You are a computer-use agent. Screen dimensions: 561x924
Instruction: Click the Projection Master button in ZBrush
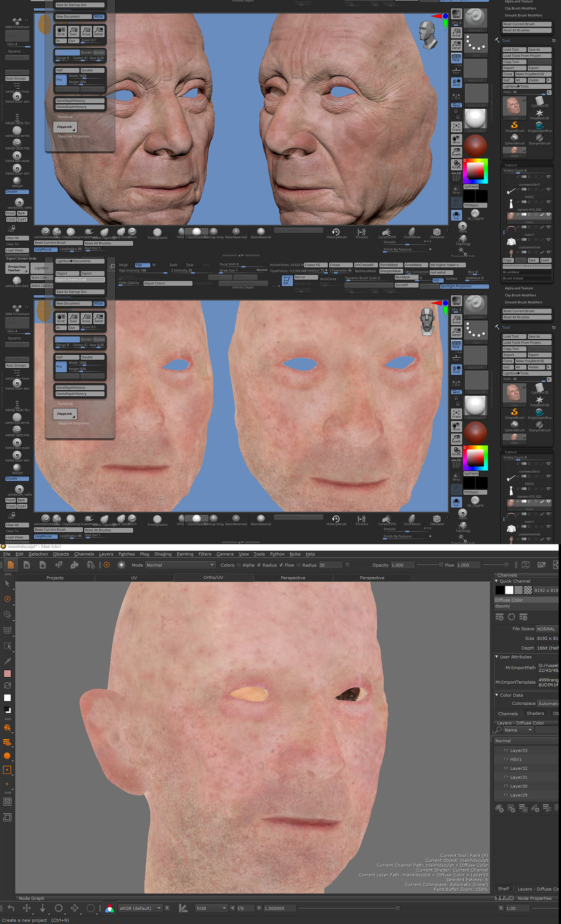(x=17, y=268)
